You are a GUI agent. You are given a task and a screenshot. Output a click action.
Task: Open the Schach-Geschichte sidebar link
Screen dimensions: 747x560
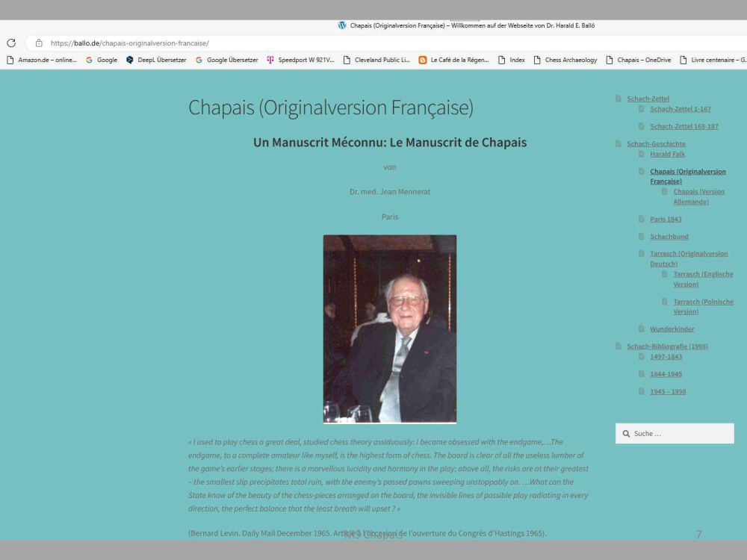tap(656, 143)
